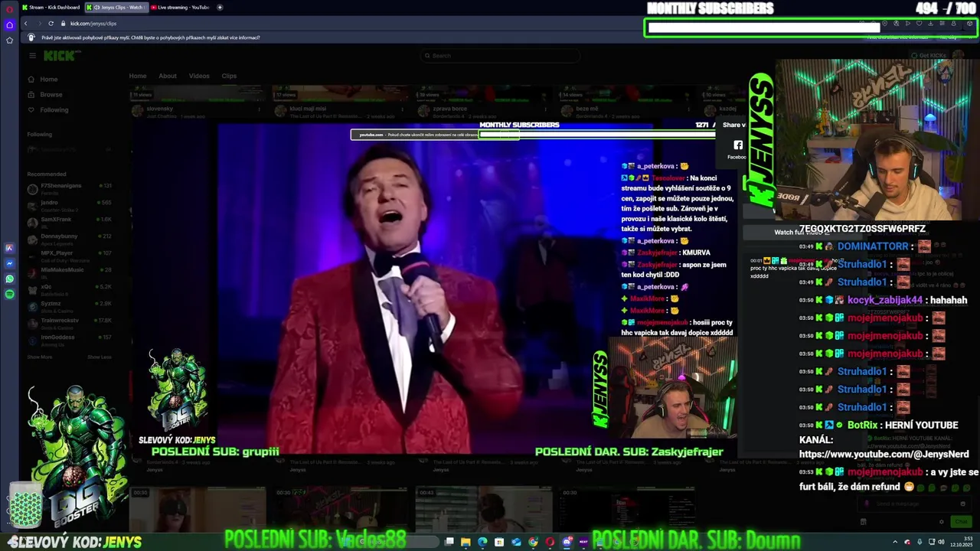The height and width of the screenshot is (551, 980).
Task: Open a new browser tab
Action: click(x=220, y=7)
